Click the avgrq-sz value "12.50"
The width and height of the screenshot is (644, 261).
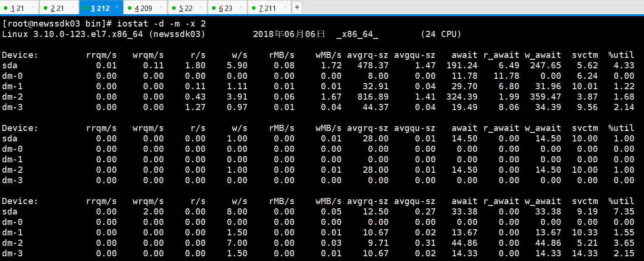coord(376,212)
